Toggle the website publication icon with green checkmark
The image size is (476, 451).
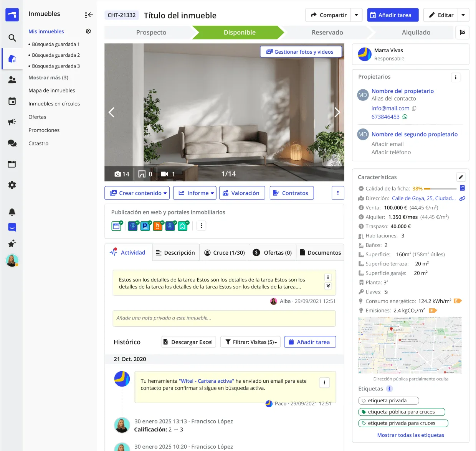click(117, 226)
